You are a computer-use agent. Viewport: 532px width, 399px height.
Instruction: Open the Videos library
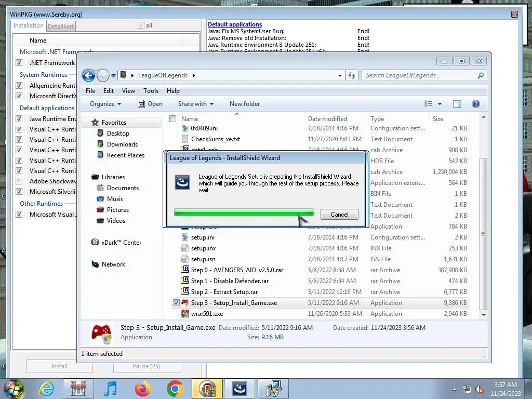[116, 220]
